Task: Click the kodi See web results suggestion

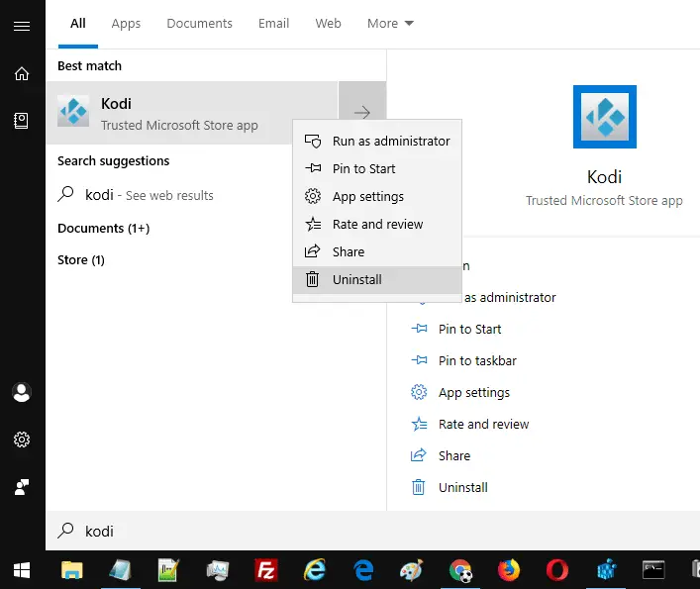Action: click(x=136, y=195)
